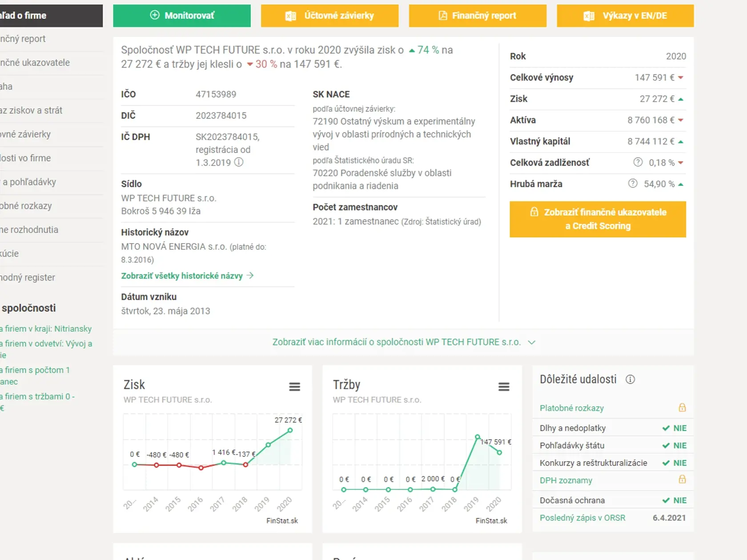747x560 pixels.
Task: Open the Finančný report button
Action: [x=478, y=16]
